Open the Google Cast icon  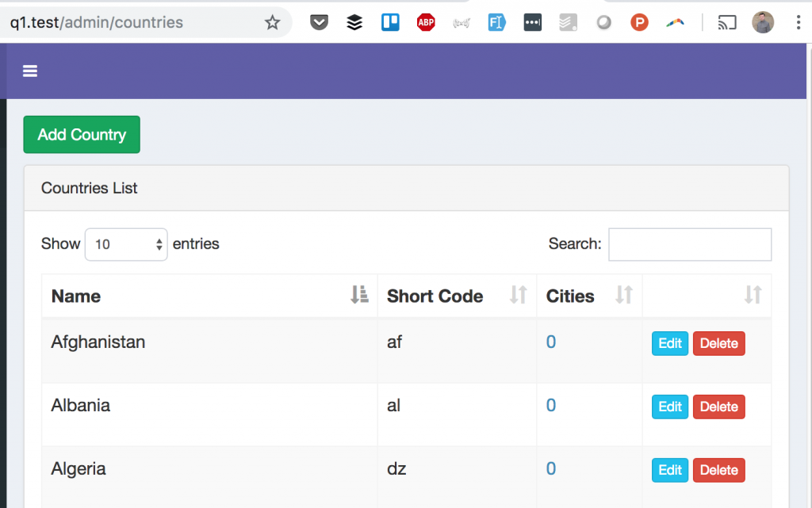click(x=727, y=22)
